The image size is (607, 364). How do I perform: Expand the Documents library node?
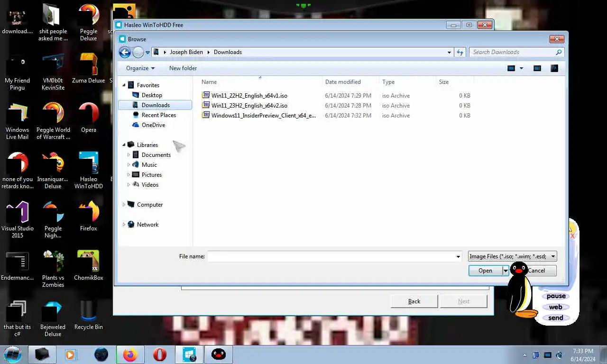(x=129, y=155)
